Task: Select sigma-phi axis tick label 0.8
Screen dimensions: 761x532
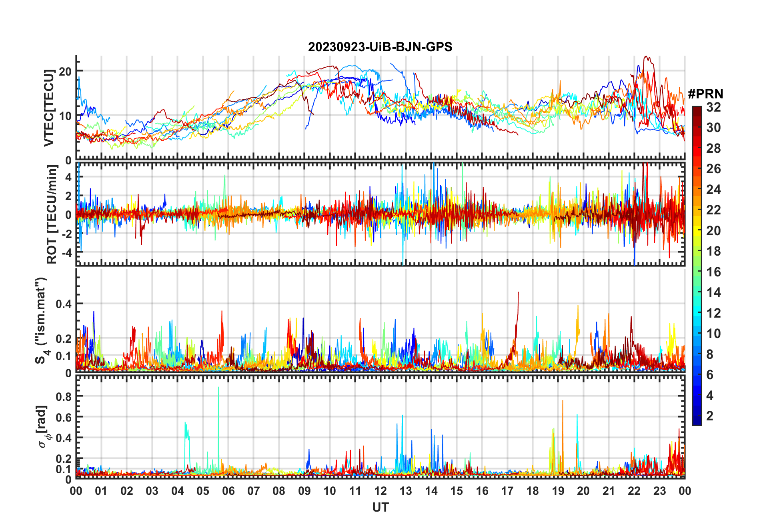Action: (x=64, y=396)
